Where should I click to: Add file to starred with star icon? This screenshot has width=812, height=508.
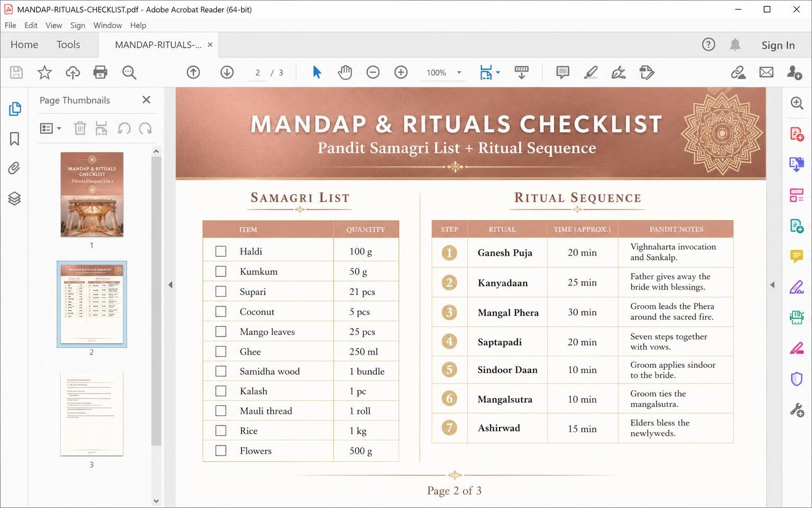point(44,72)
